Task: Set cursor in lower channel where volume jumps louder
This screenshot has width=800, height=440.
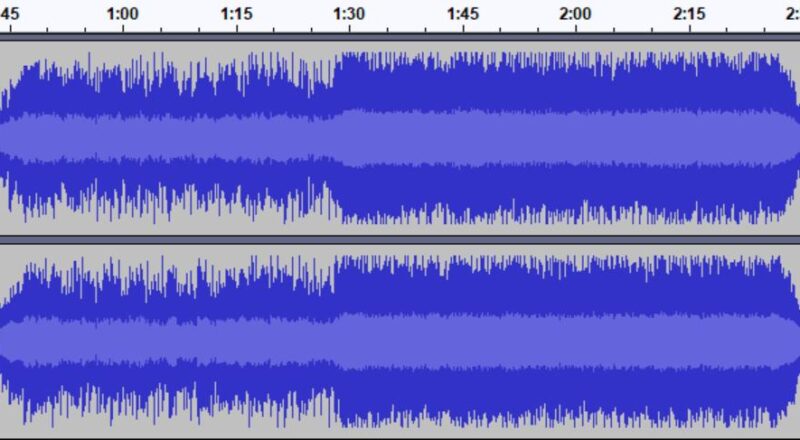Action: (336, 340)
